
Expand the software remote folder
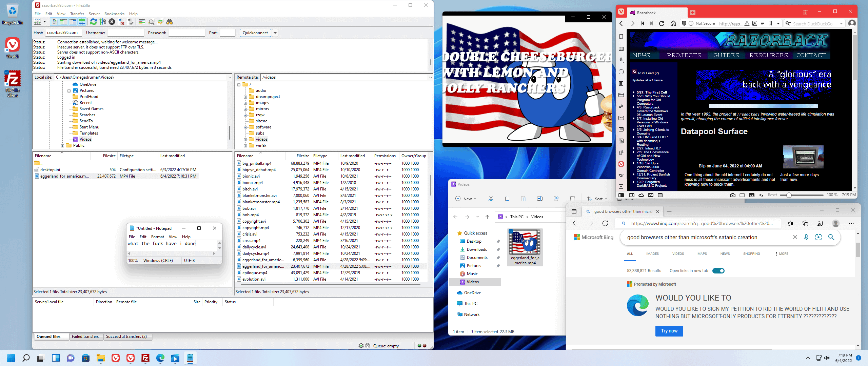(x=245, y=127)
